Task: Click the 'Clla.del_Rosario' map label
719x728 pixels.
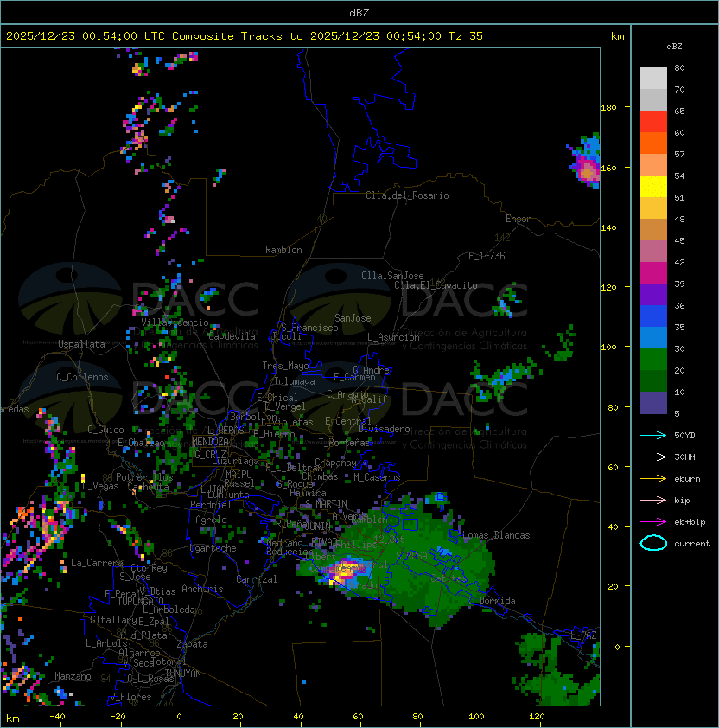Action: pos(407,195)
